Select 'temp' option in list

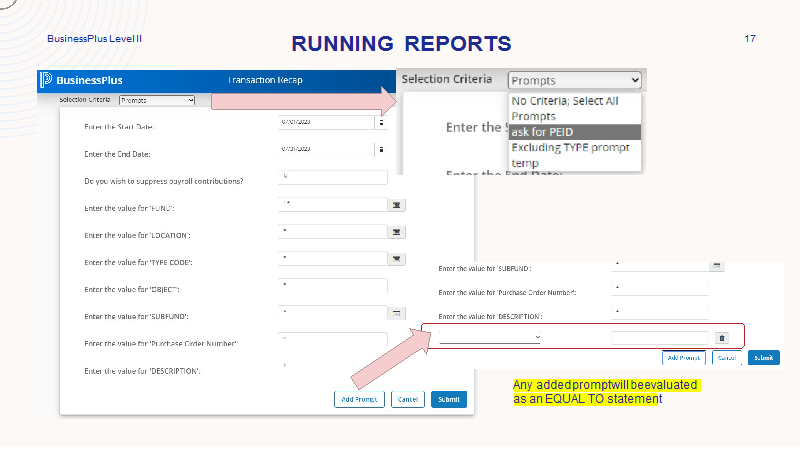574,163
